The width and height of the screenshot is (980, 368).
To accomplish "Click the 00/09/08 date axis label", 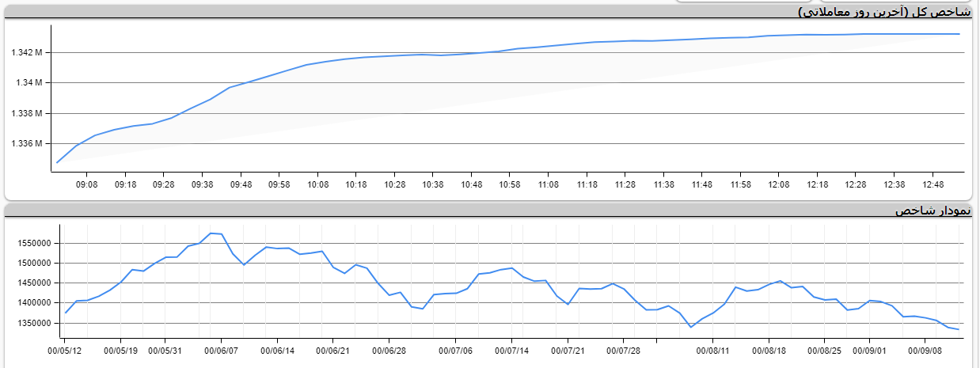I will point(924,349).
